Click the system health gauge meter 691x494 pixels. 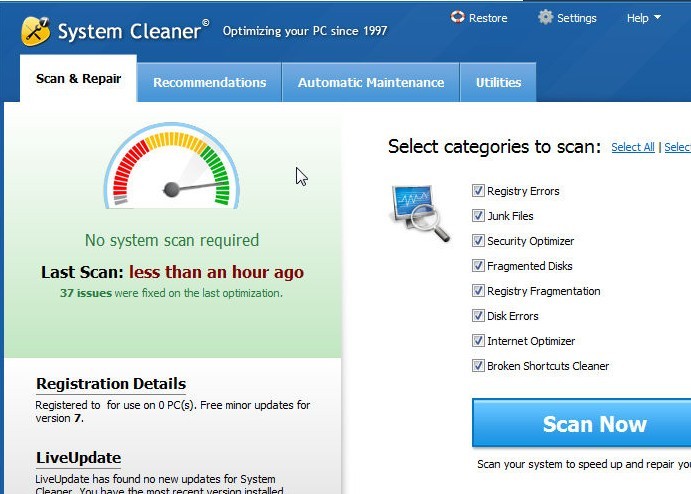pyautogui.click(x=172, y=166)
